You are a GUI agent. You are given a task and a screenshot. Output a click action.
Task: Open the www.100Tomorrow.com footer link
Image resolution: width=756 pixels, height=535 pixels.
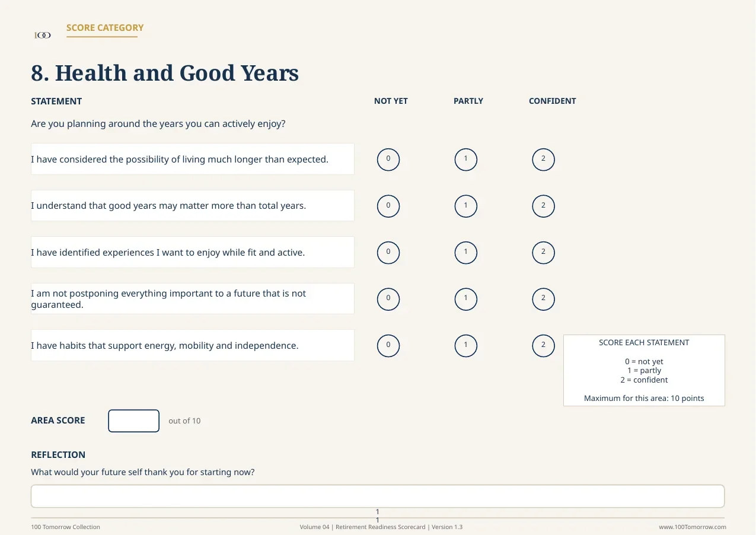(693, 527)
